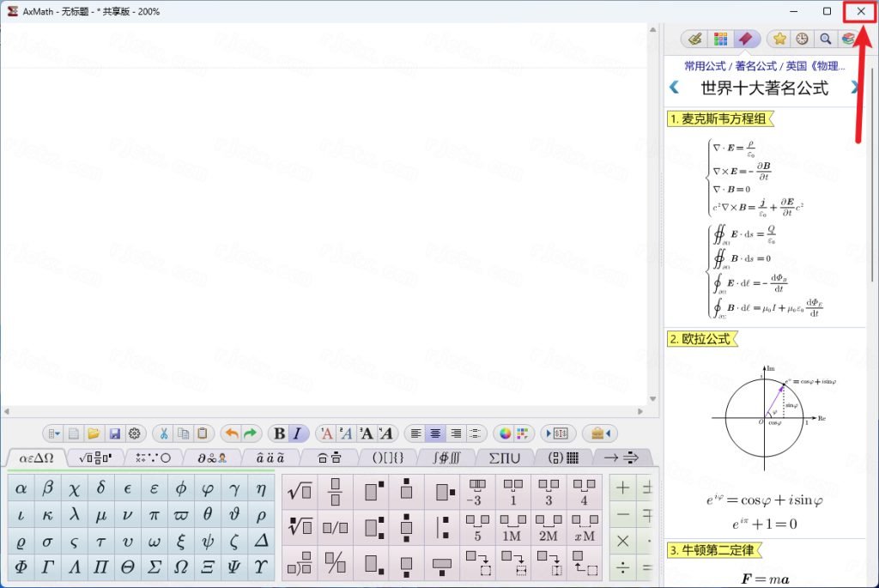Cut selection using the scissors icon
The height and width of the screenshot is (588, 879).
pyautogui.click(x=164, y=433)
